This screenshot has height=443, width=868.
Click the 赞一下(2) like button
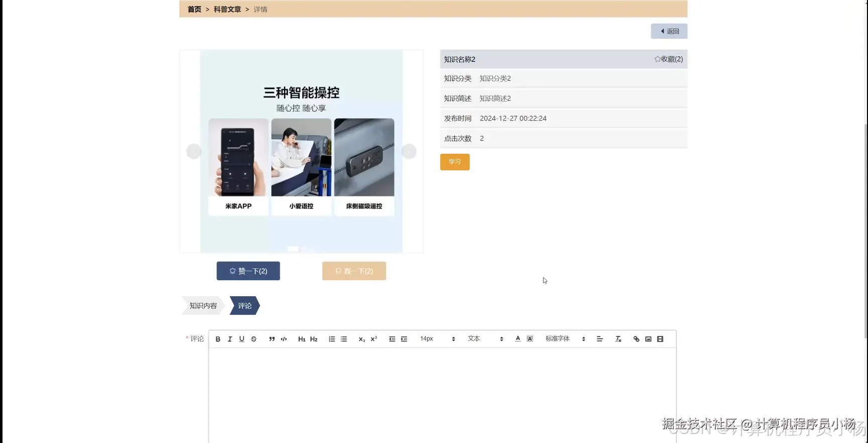[x=248, y=271]
